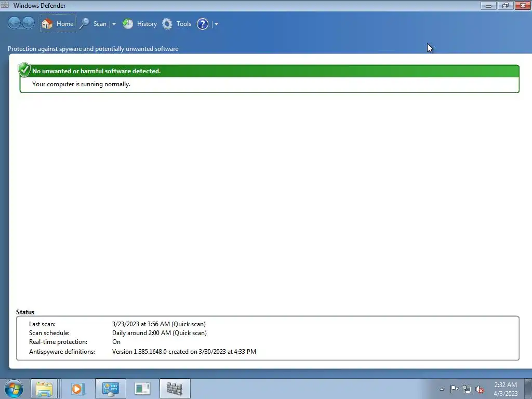Open the Home house icon
This screenshot has width=532, height=399.
click(47, 24)
